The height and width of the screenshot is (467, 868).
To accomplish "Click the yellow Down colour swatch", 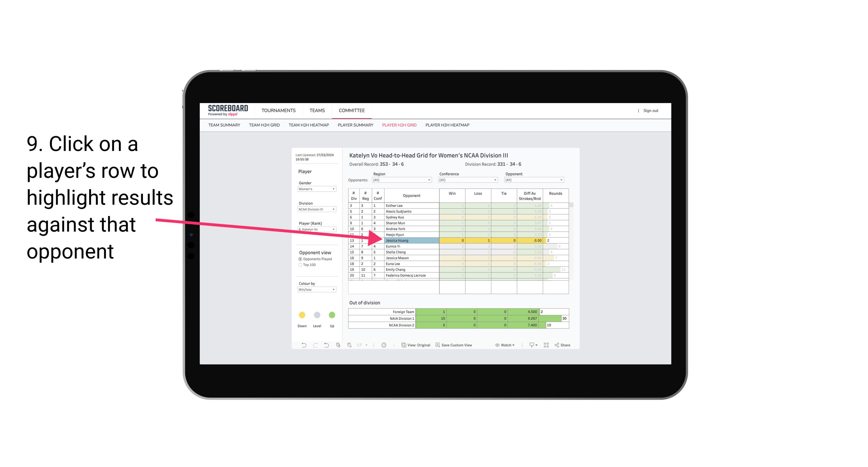I will click(301, 315).
